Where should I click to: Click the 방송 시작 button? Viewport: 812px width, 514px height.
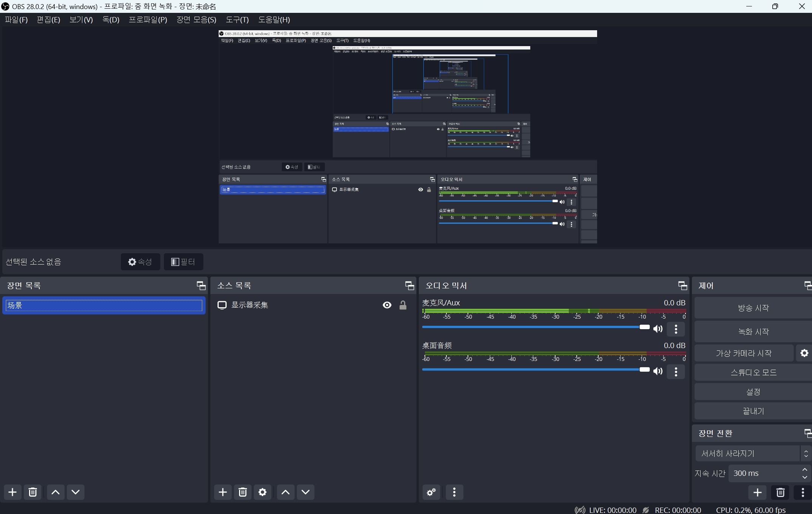pos(753,308)
